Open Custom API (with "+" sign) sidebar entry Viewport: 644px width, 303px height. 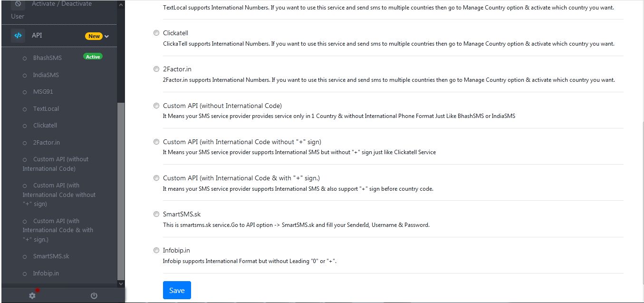pyautogui.click(x=58, y=230)
